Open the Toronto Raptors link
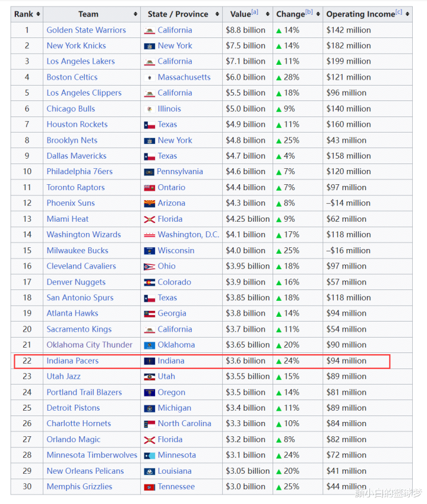427x504 pixels. [75, 187]
